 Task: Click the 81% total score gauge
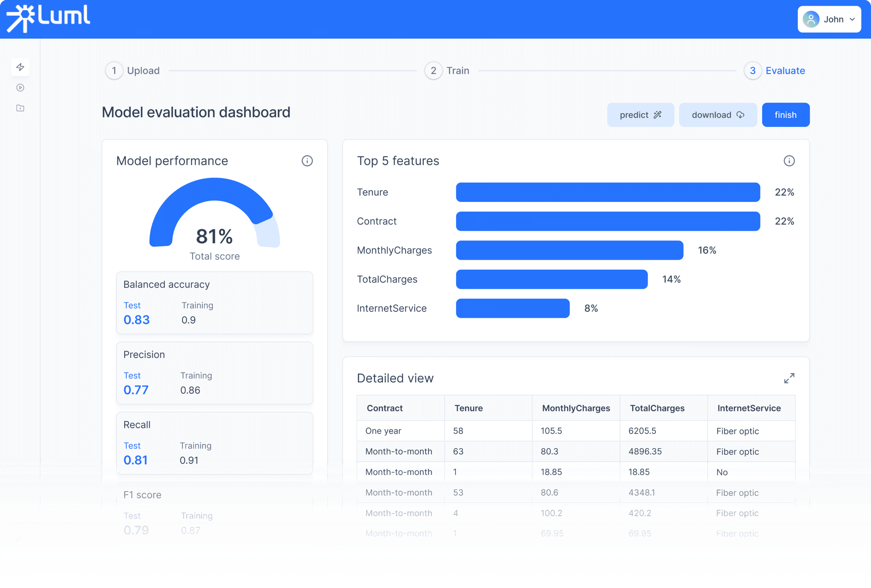[x=214, y=230]
